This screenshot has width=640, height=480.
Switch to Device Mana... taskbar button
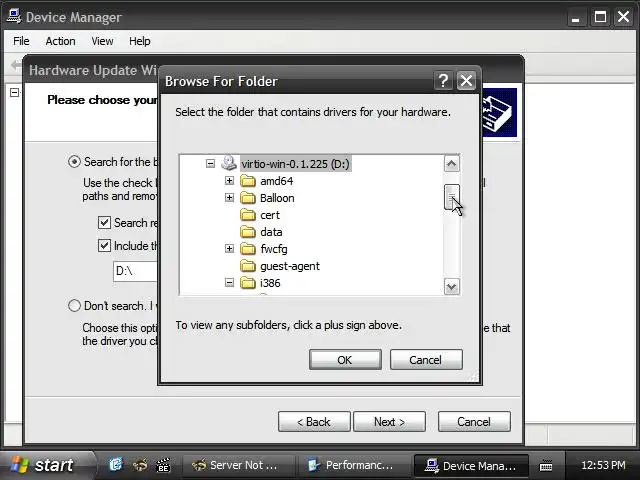pyautogui.click(x=471, y=465)
